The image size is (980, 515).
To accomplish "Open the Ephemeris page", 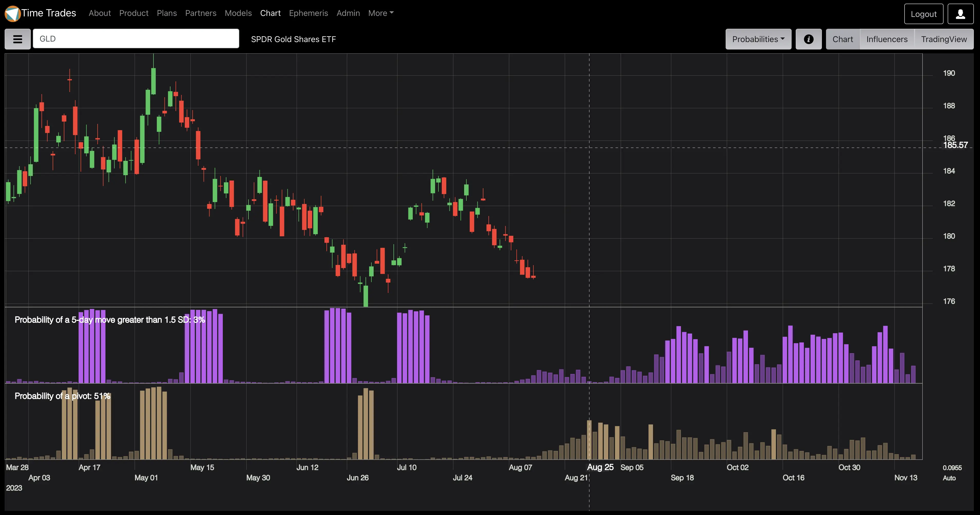I will (x=309, y=13).
